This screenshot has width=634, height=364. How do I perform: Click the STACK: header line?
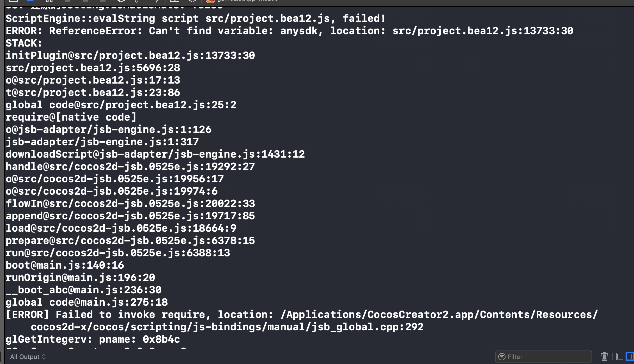pos(24,43)
